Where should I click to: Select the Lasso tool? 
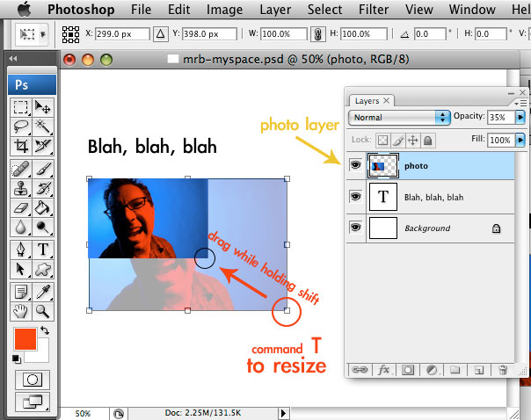[x=21, y=127]
